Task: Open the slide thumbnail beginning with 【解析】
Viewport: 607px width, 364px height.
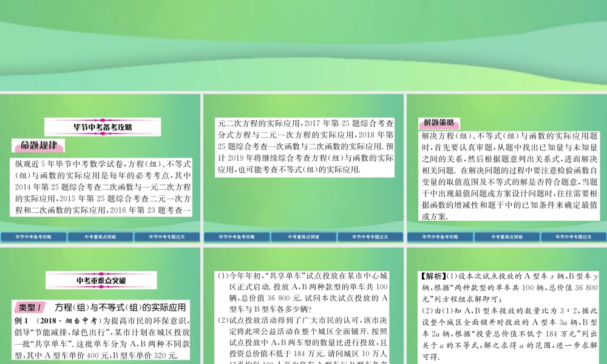Action: 507,306
